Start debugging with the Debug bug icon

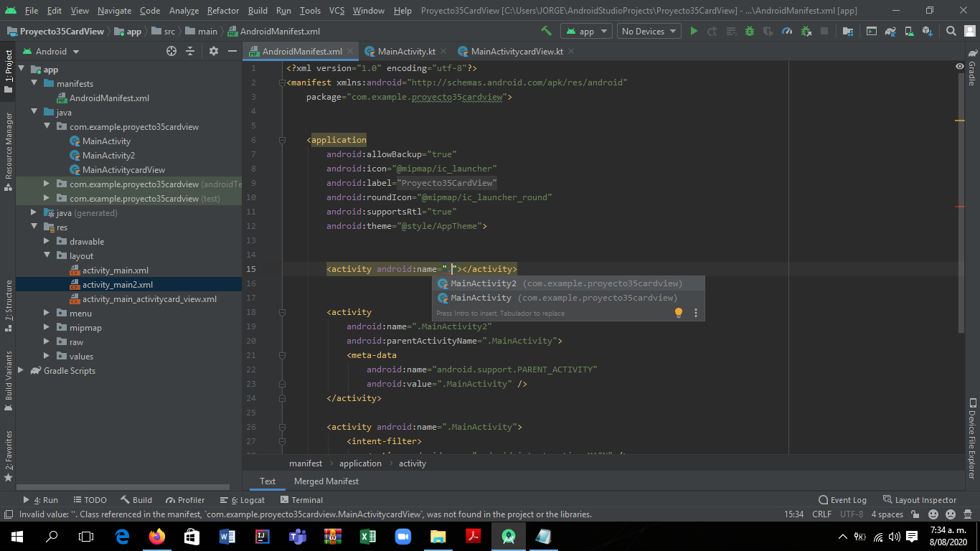point(750,32)
